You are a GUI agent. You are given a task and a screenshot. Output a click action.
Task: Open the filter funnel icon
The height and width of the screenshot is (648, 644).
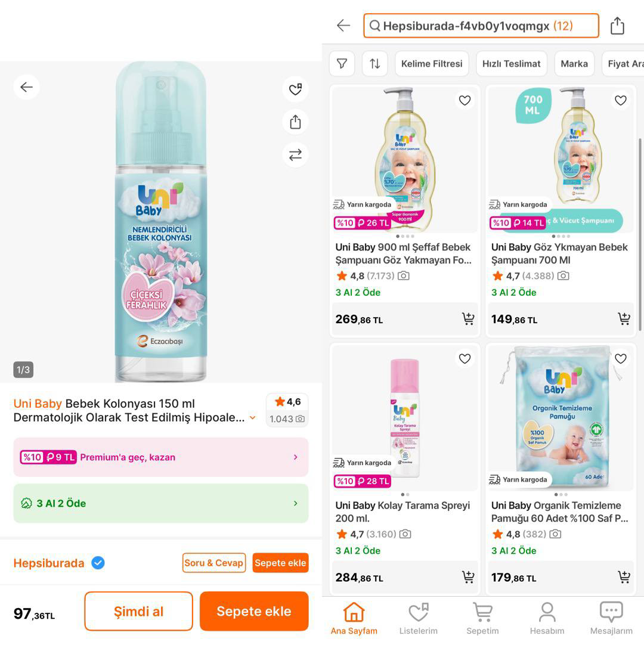pyautogui.click(x=342, y=63)
